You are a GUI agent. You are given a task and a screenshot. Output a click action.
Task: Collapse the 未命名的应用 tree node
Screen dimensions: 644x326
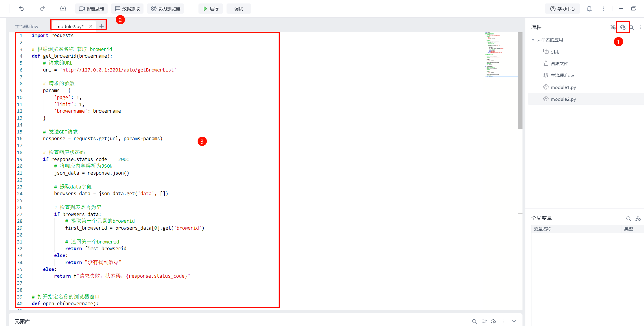coord(533,40)
